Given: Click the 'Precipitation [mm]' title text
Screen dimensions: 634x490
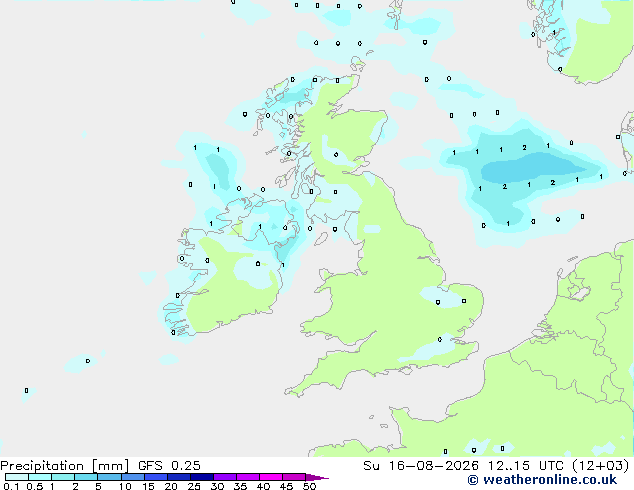Looking at the screenshot, I should click(x=65, y=466).
